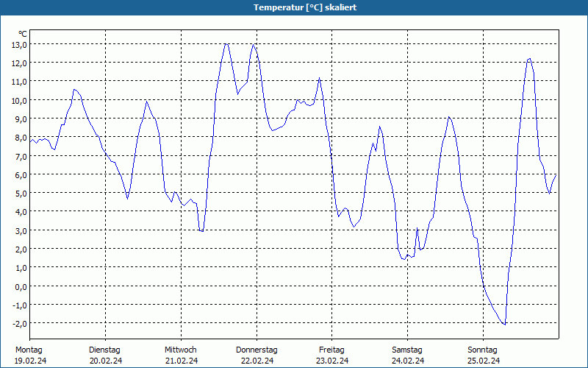Select the 5,0 y-axis value
The image size is (588, 368).
pyautogui.click(x=21, y=194)
